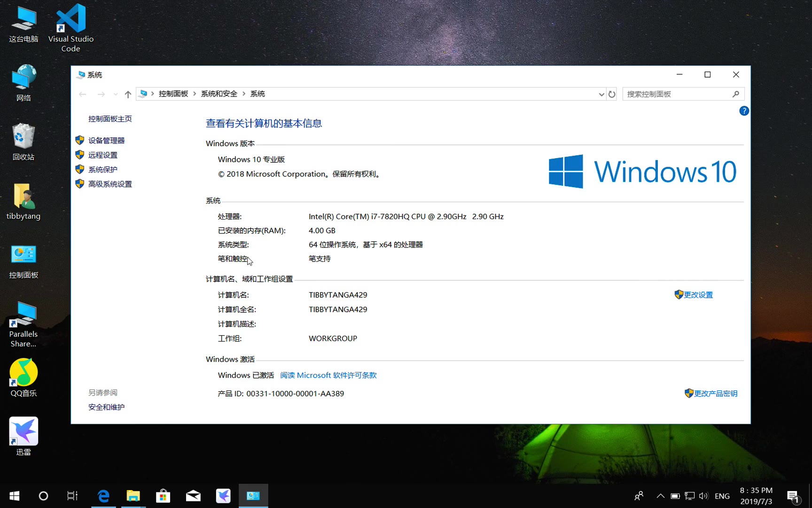This screenshot has height=508, width=812.
Task: Open 设备管理器 from the sidebar
Action: pyautogui.click(x=106, y=141)
